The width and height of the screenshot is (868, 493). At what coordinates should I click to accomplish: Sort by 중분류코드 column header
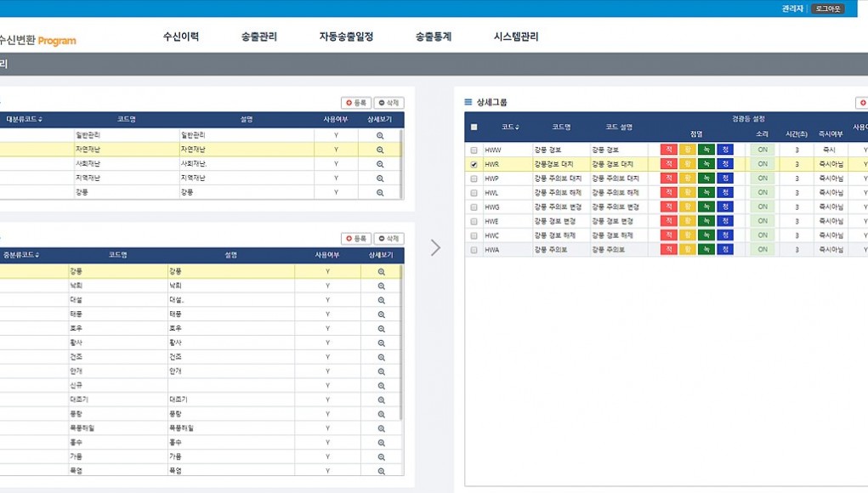[21, 255]
